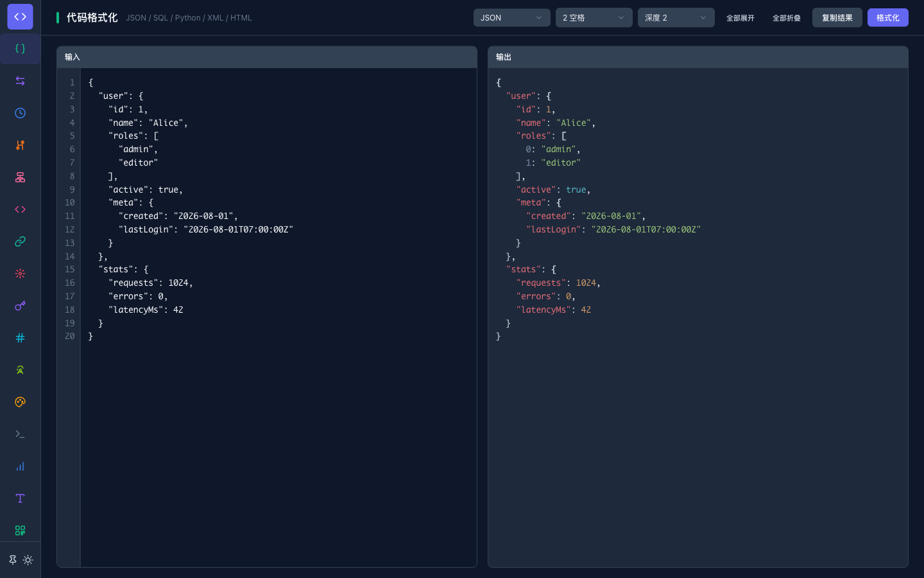Collapse the "stats" object in output
Viewport: 924px width, 578px height.
554,269
